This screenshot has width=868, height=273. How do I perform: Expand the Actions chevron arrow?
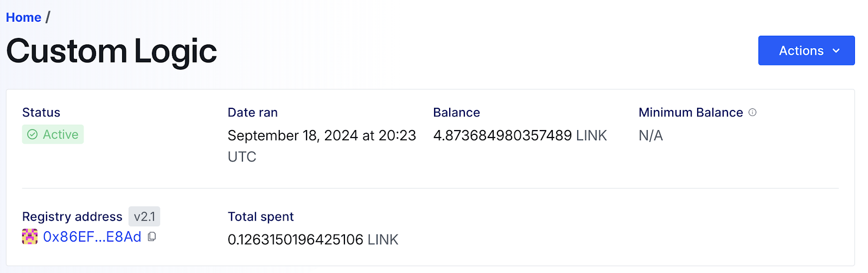click(x=836, y=51)
